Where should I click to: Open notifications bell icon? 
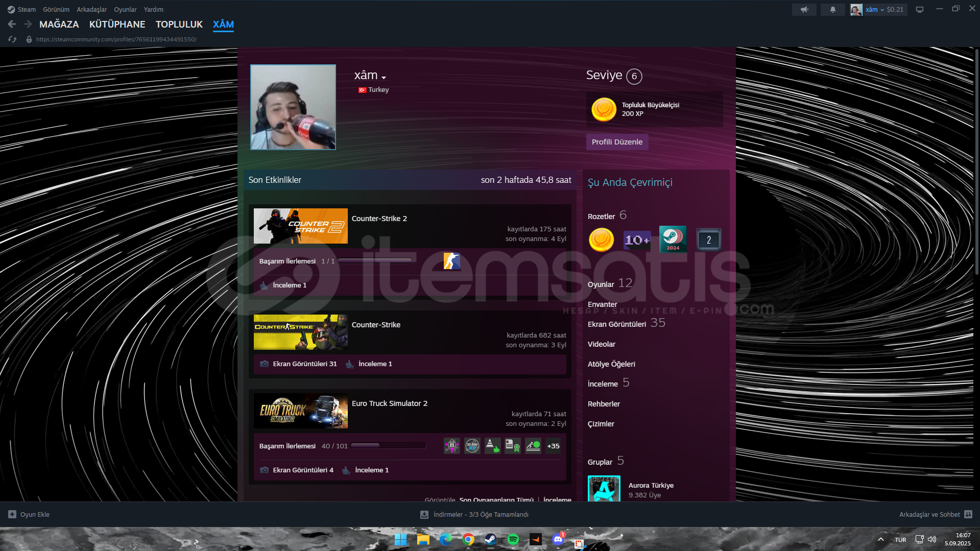coord(832,10)
